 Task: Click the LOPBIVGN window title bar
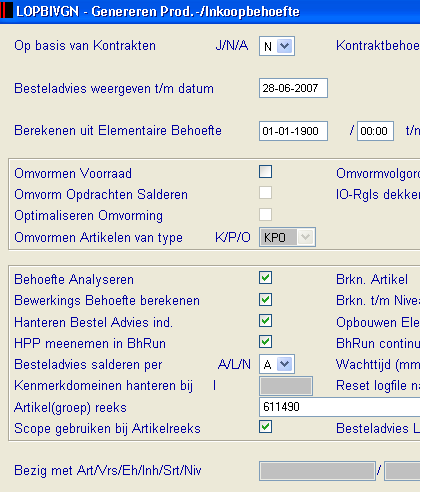click(210, 12)
